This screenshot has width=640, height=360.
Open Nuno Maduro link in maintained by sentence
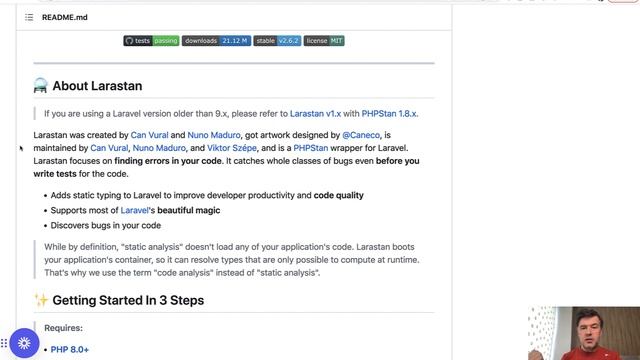pos(159,148)
